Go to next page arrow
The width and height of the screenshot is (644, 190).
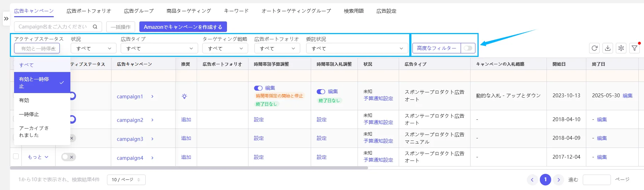[x=558, y=180]
